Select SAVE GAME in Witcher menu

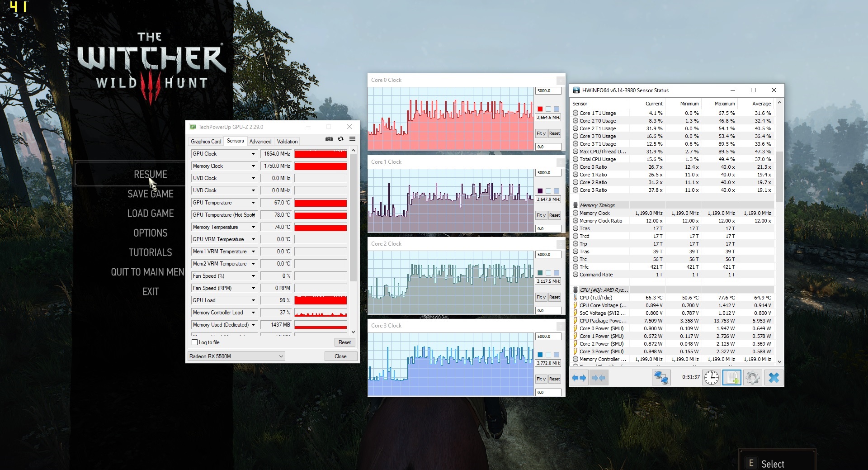(x=151, y=194)
